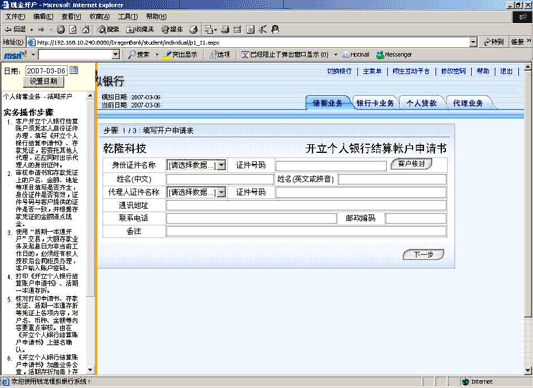Switch to the 个人贷款 tab
533x388 pixels.
[422, 103]
